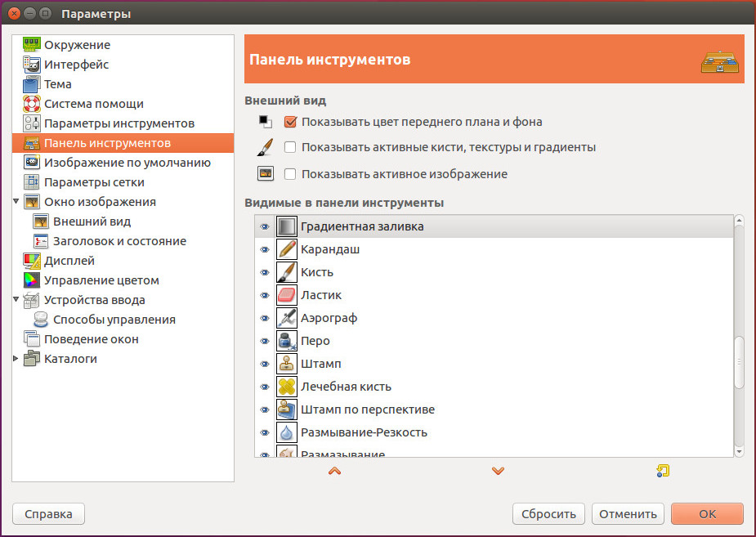This screenshot has height=537, width=756.
Task: Hide Кисть tool via eye icon
Action: coord(265,272)
